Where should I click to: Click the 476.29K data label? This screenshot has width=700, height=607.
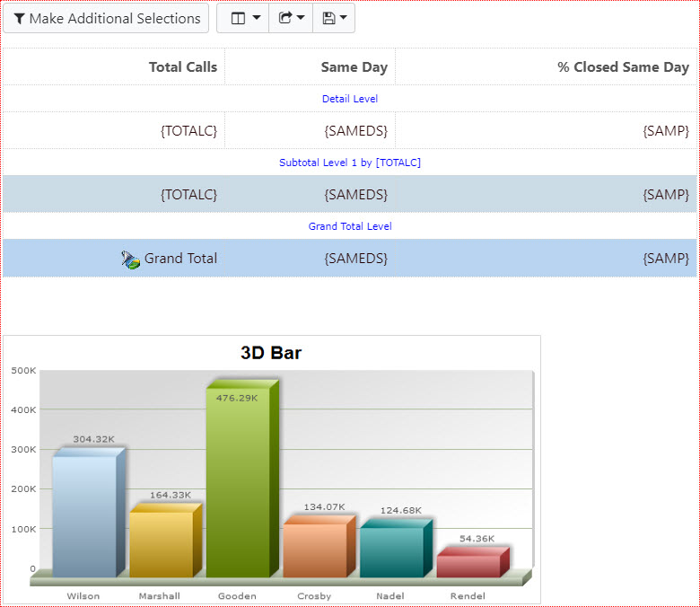[x=237, y=398]
